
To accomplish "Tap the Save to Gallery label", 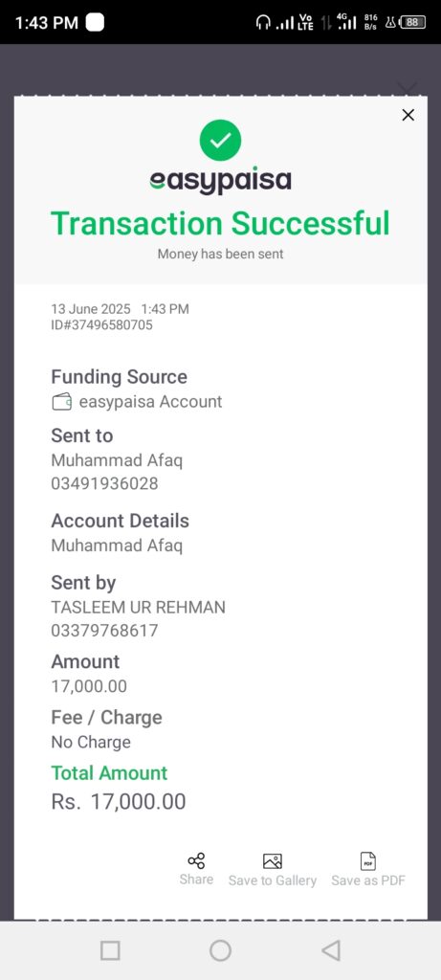I will (x=273, y=880).
